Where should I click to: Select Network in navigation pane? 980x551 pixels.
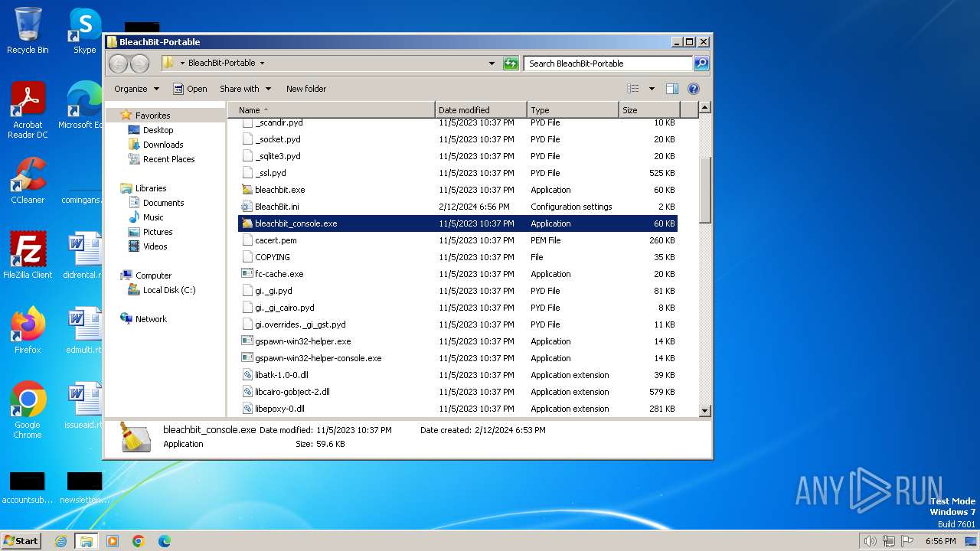[151, 319]
